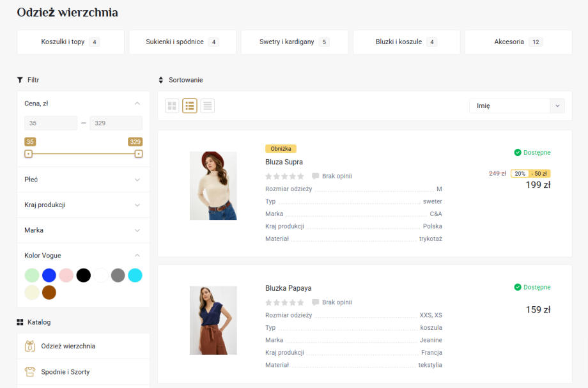Click the Brak opinii comment icon for Bluza Supra
Viewport: 588px width, 388px height.
315,176
